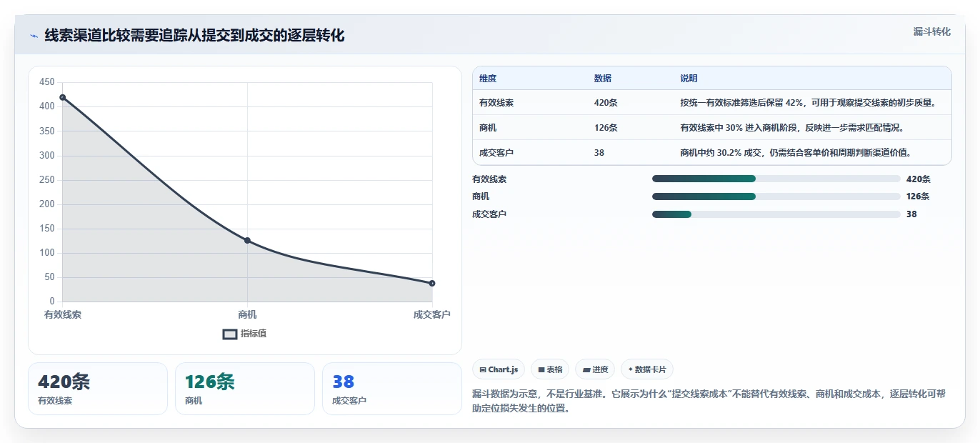980x443 pixels.
Task: Click the footnote paragraph starting 漏斗数据为示意
Action: tap(709, 402)
